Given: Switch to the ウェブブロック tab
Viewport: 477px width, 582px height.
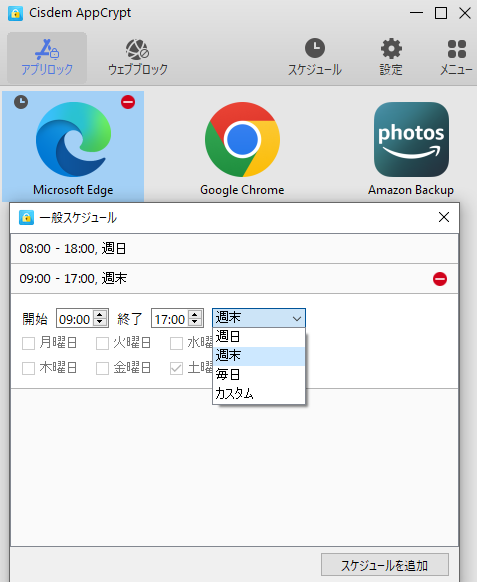Looking at the screenshot, I should tap(138, 58).
